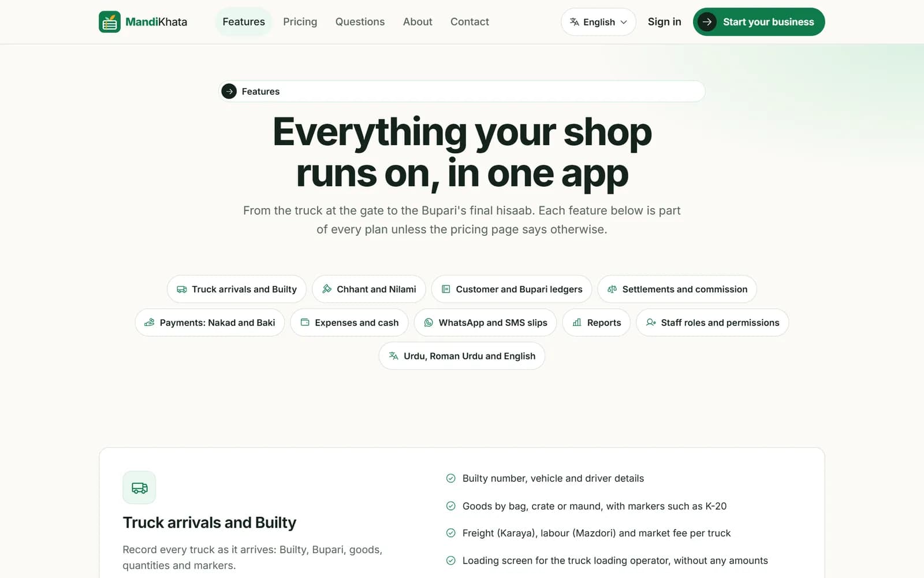Select Staff roles and permissions chip

pos(713,323)
